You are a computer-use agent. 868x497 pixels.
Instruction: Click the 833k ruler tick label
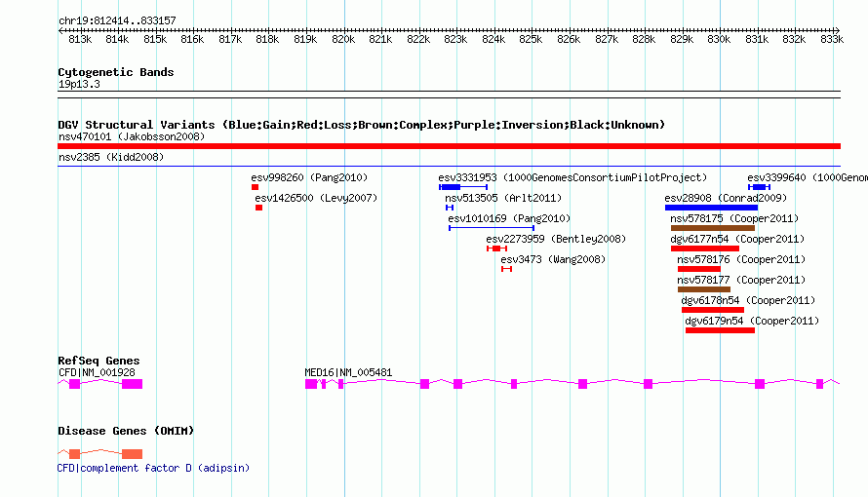coord(832,39)
